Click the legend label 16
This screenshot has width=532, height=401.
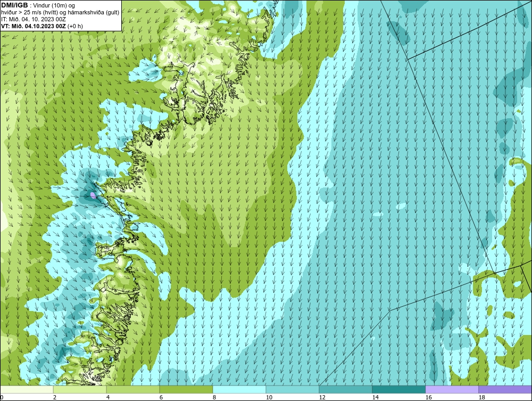click(x=428, y=397)
